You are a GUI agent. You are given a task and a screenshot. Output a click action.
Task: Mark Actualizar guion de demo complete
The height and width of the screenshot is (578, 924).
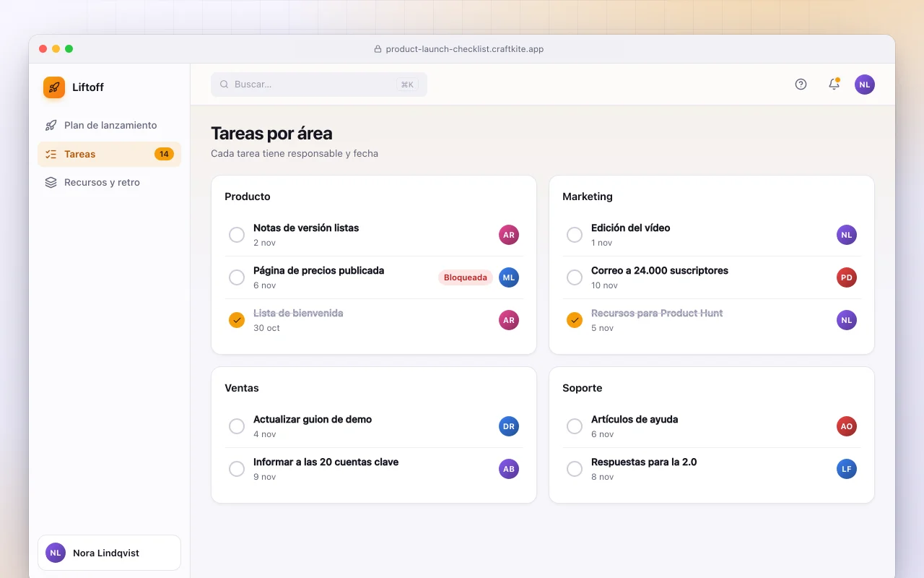click(237, 426)
